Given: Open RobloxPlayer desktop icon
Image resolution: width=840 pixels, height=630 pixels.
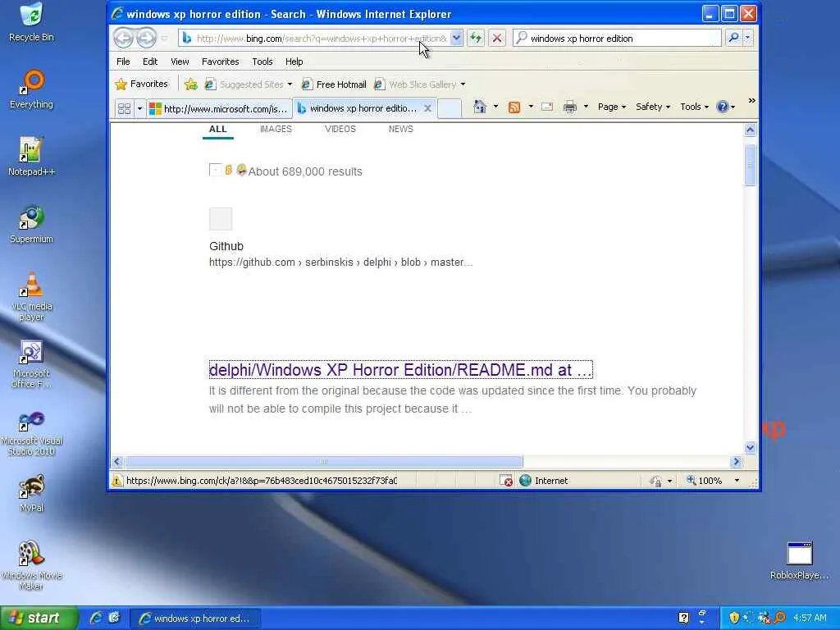Looking at the screenshot, I should (799, 561).
